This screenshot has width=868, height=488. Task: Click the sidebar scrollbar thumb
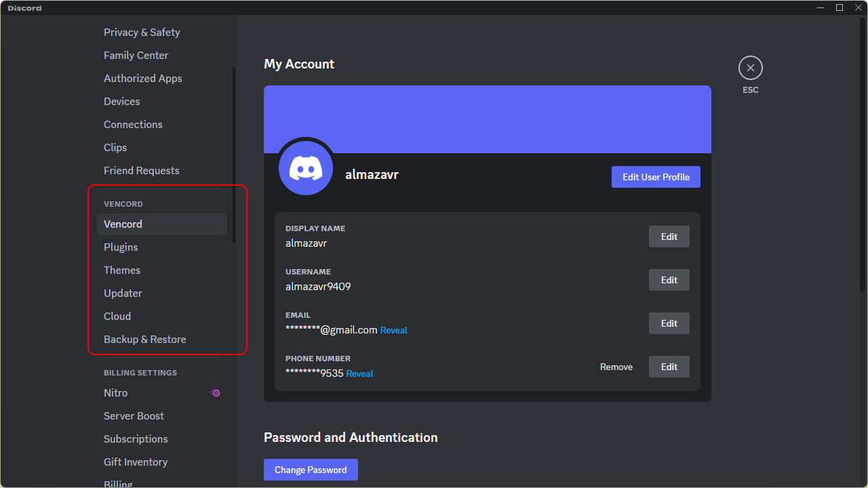(x=234, y=155)
